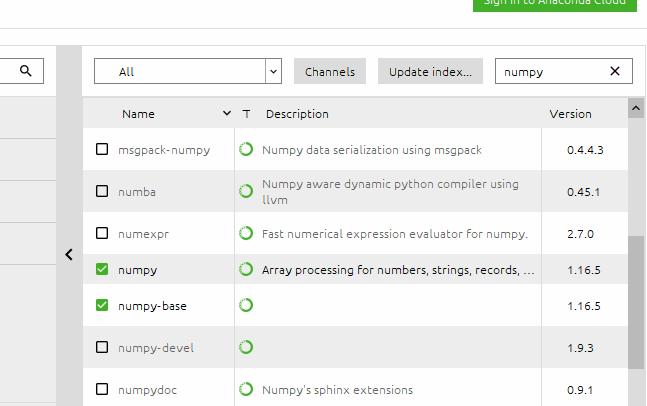Clear the numpy search with the X
This screenshot has height=406, width=647.
[615, 71]
